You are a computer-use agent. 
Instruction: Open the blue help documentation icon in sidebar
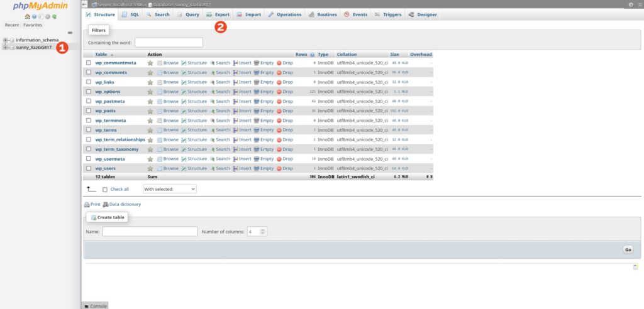point(34,17)
